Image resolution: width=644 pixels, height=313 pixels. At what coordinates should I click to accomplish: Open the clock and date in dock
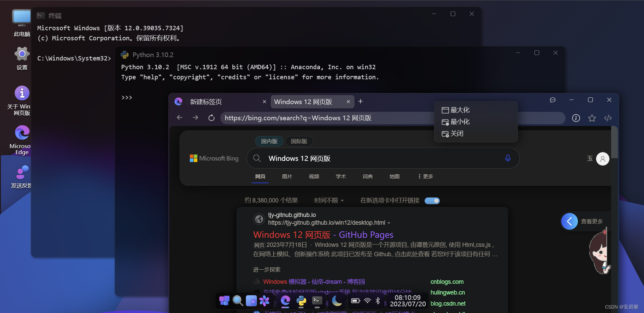(408, 301)
